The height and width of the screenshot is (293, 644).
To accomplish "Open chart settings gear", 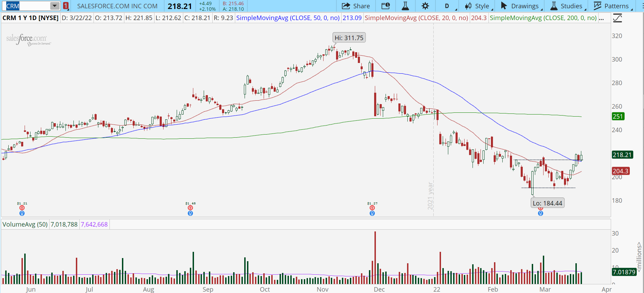I will tap(425, 6).
